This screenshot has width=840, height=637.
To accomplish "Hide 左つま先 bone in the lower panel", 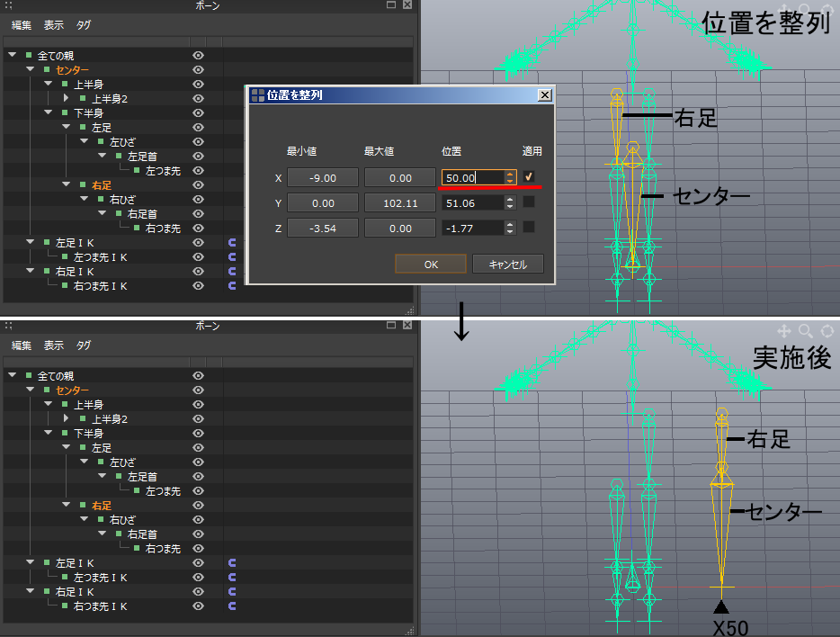I will 198,490.
